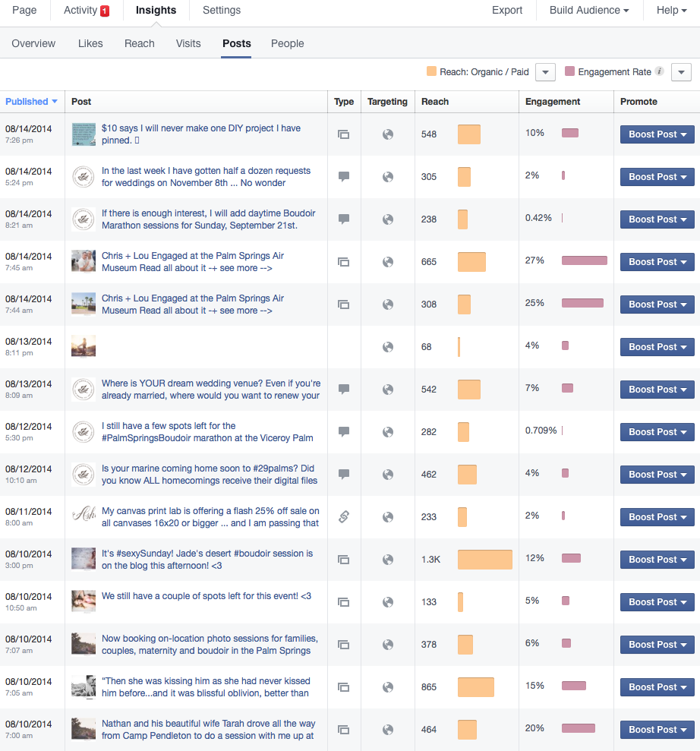Click the Export button
The width and height of the screenshot is (700, 751).
tap(506, 11)
